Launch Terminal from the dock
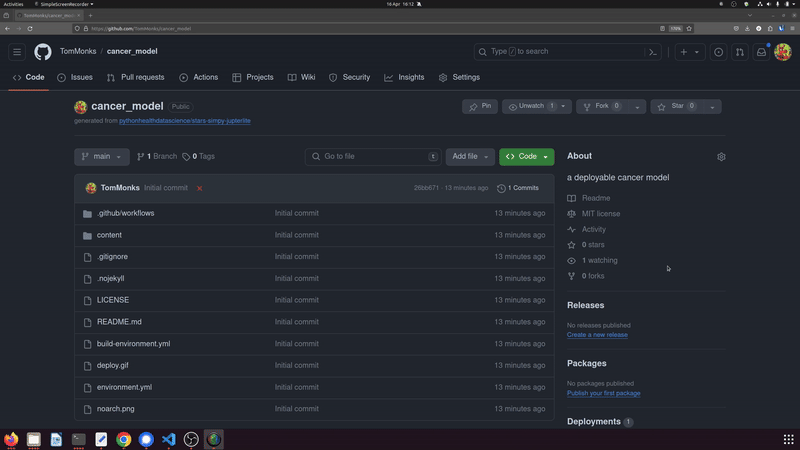The image size is (800, 450). pos(79,439)
